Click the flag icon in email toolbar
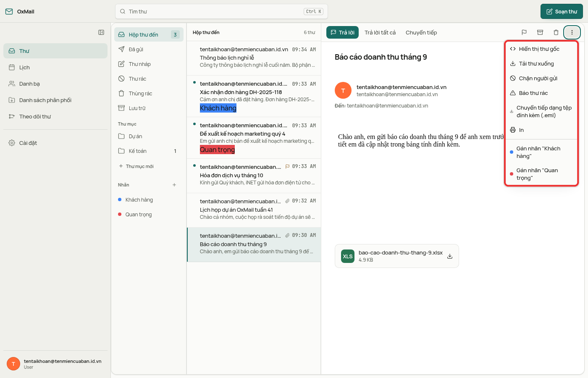 (x=524, y=32)
